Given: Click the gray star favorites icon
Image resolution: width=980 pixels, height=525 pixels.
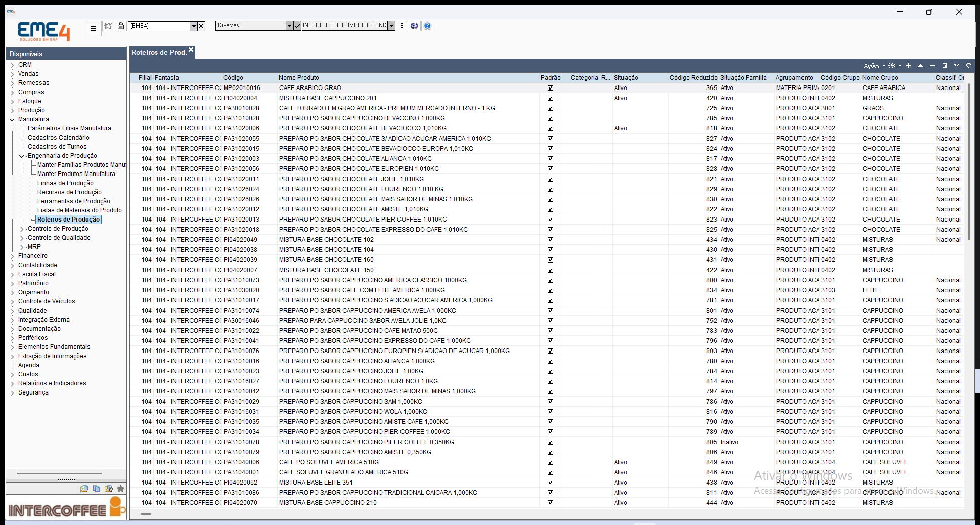Looking at the screenshot, I should tap(120, 489).
